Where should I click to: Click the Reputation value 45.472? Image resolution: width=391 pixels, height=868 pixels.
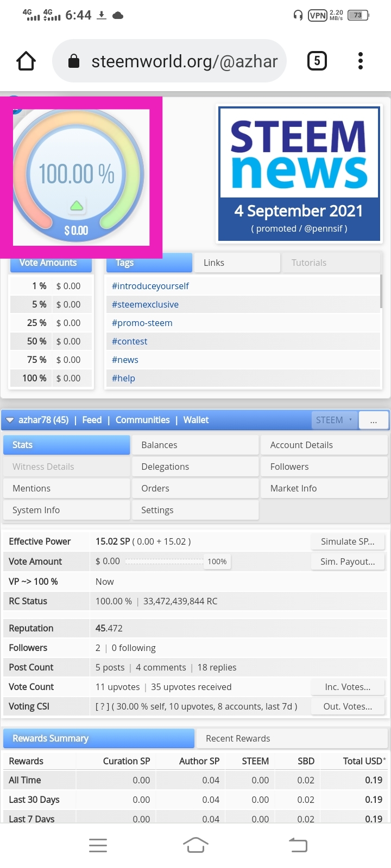pyautogui.click(x=109, y=628)
